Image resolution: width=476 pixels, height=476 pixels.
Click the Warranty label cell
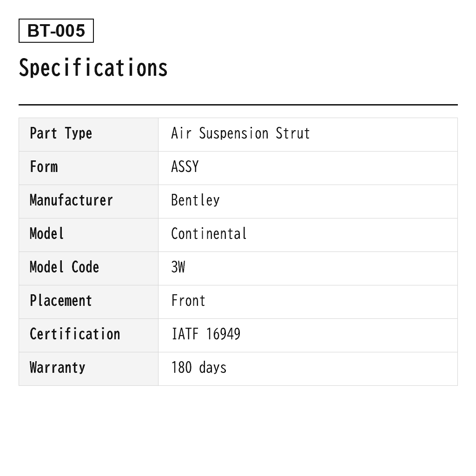89,369
